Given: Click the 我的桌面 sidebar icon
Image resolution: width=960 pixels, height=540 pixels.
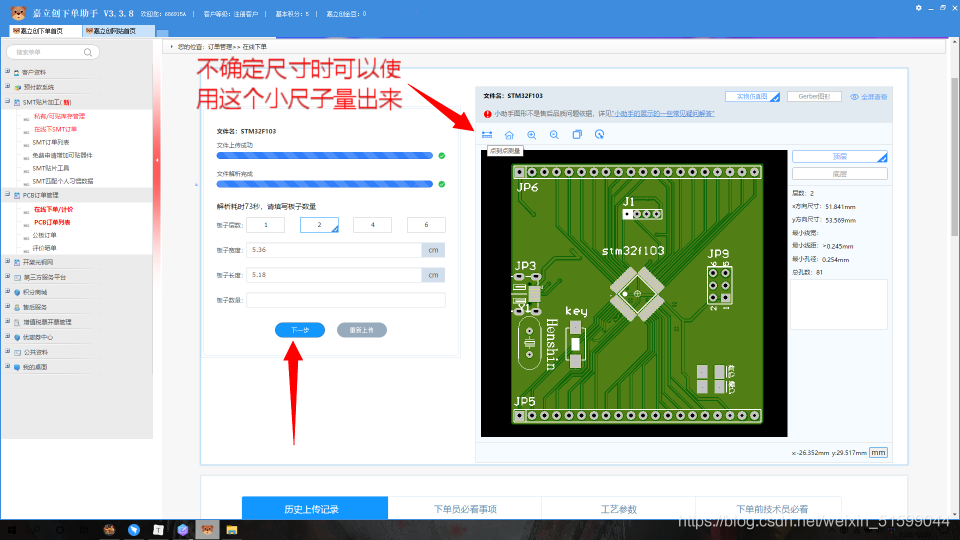Looking at the screenshot, I should (x=17, y=367).
